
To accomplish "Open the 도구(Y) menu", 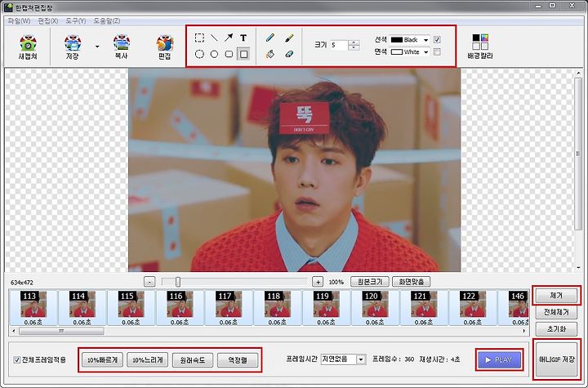I will coord(76,21).
